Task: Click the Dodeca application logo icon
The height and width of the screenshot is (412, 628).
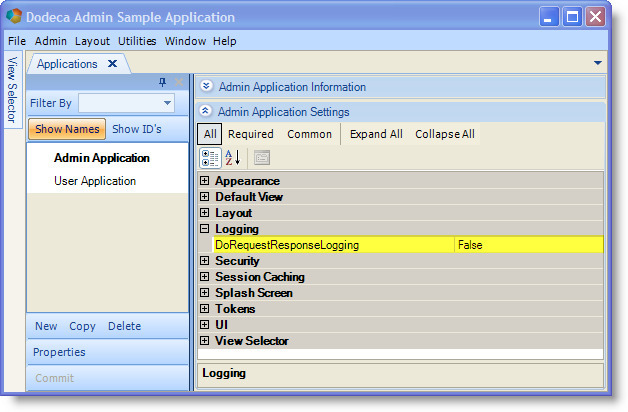Action: 14,16
